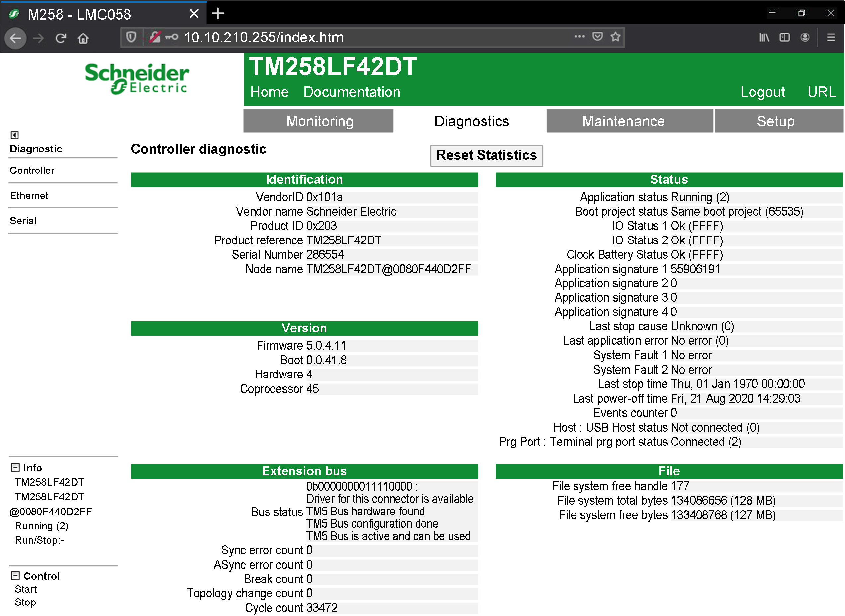Collapse the Info section in sidebar
The image size is (845, 616).
(x=15, y=468)
